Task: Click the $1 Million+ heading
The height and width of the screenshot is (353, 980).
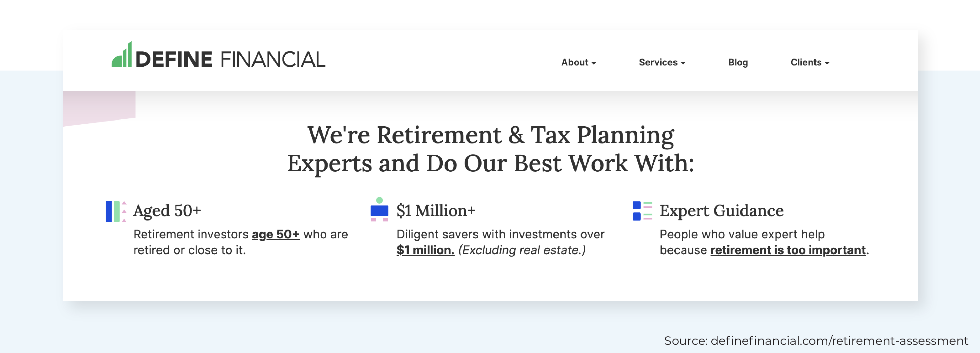Action: (x=436, y=211)
